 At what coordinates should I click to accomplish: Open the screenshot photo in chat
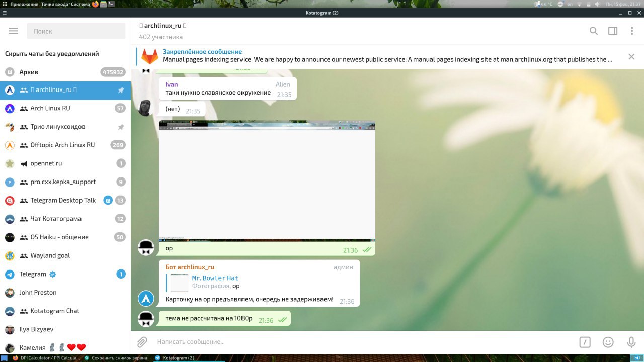[267, 181]
